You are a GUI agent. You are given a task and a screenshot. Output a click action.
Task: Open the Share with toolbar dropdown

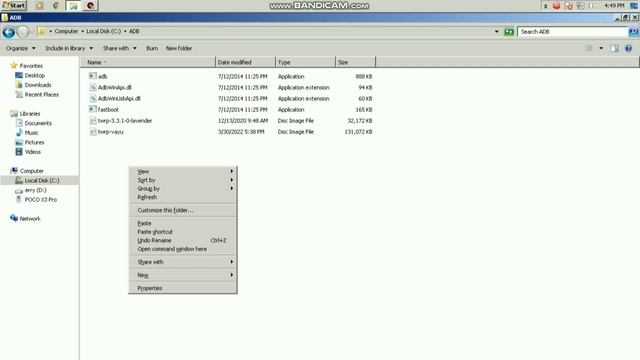coord(119,48)
